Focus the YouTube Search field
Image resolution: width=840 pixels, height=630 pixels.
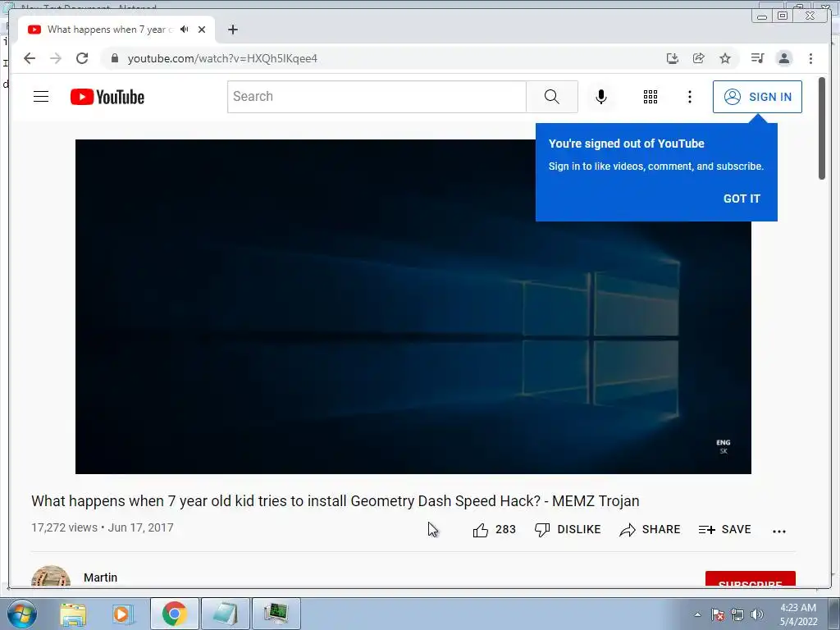(x=377, y=97)
